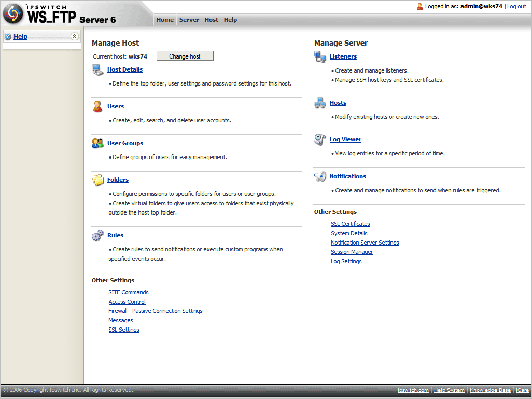This screenshot has width=532, height=399.
Task: Click the Log Viewer clock scroll icon
Action: coord(320,139)
